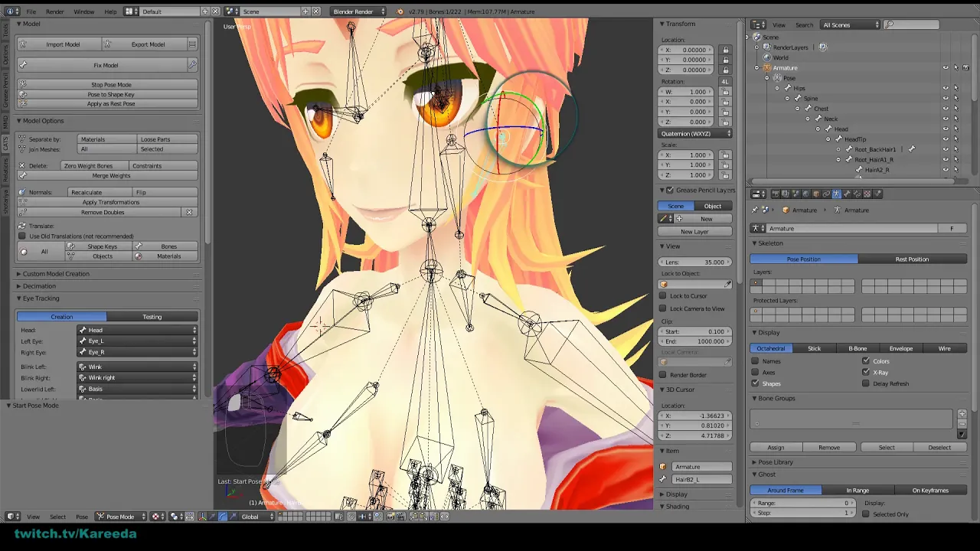Open the Help menu
The image size is (980, 551).
pyautogui.click(x=110, y=11)
